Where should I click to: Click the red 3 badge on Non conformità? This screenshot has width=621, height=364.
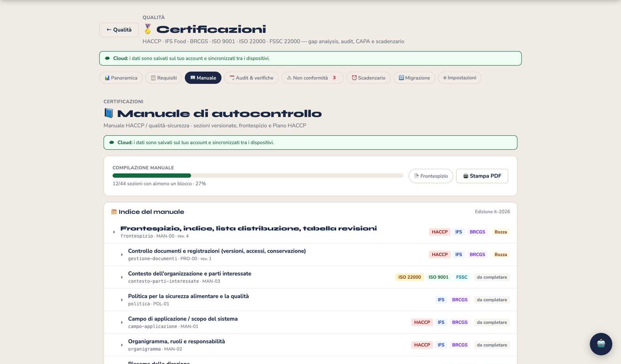point(334,78)
